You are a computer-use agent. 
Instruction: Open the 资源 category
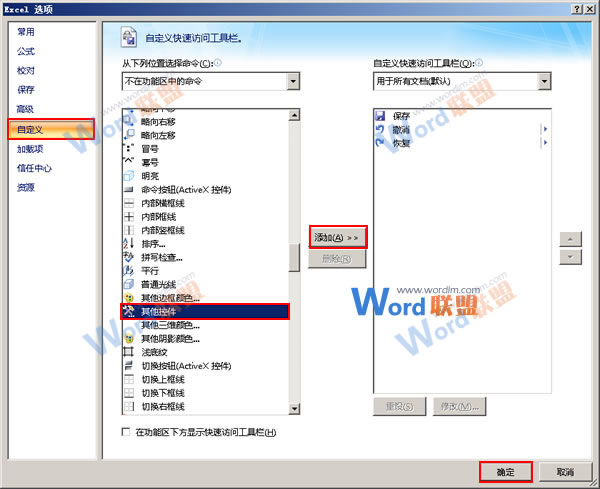pos(26,187)
